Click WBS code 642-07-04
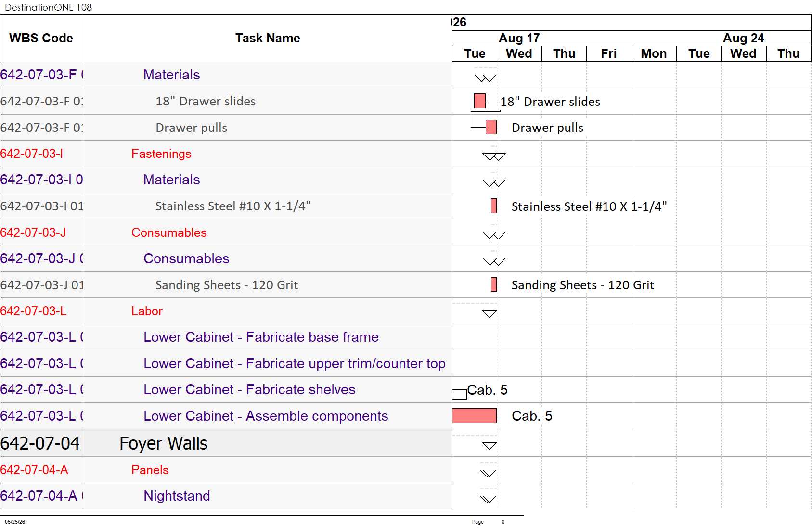 click(x=40, y=443)
